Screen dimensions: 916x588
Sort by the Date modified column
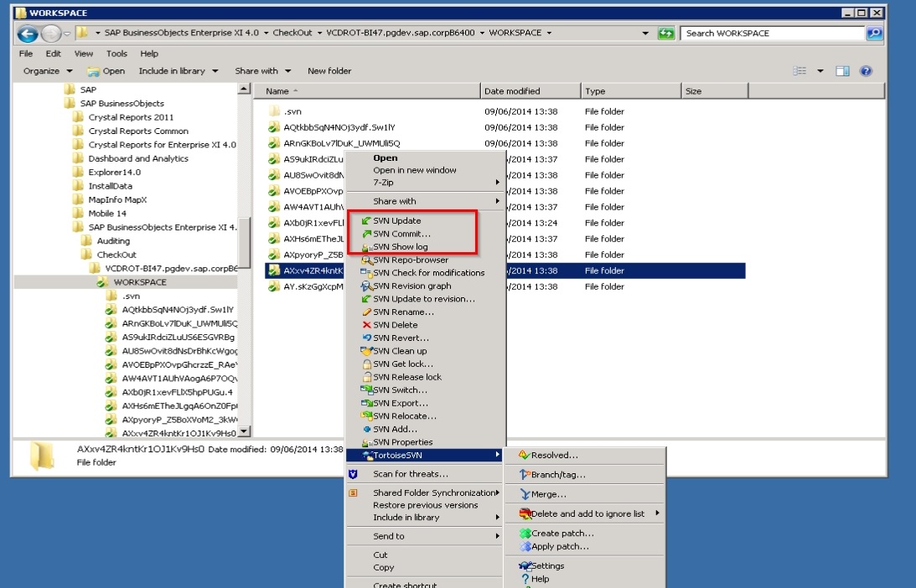530,91
